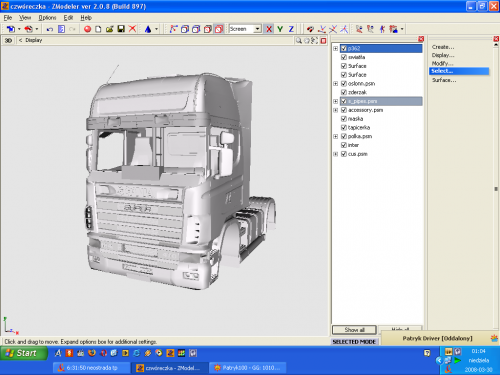Open the Options menu
This screenshot has height=375, width=500.
click(47, 18)
